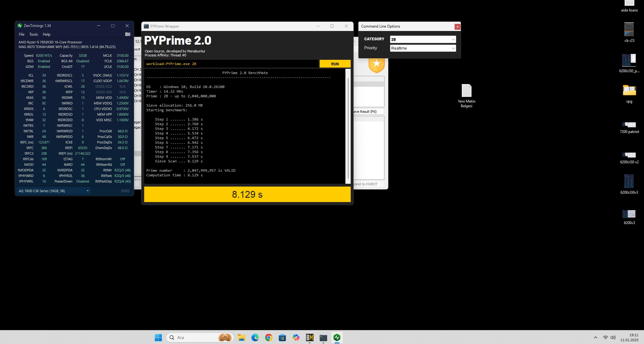Image resolution: width=644 pixels, height=344 pixels.
Task: Open the Tools menu in ZenTimings
Action: [x=33, y=34]
